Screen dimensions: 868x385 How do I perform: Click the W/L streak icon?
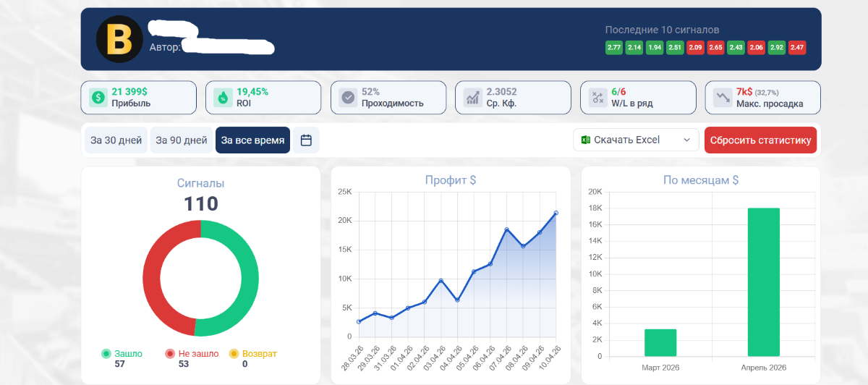[597, 97]
